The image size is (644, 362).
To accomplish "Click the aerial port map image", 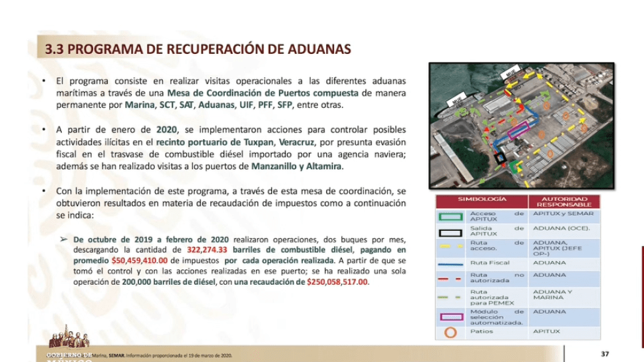I will click(x=520, y=125).
